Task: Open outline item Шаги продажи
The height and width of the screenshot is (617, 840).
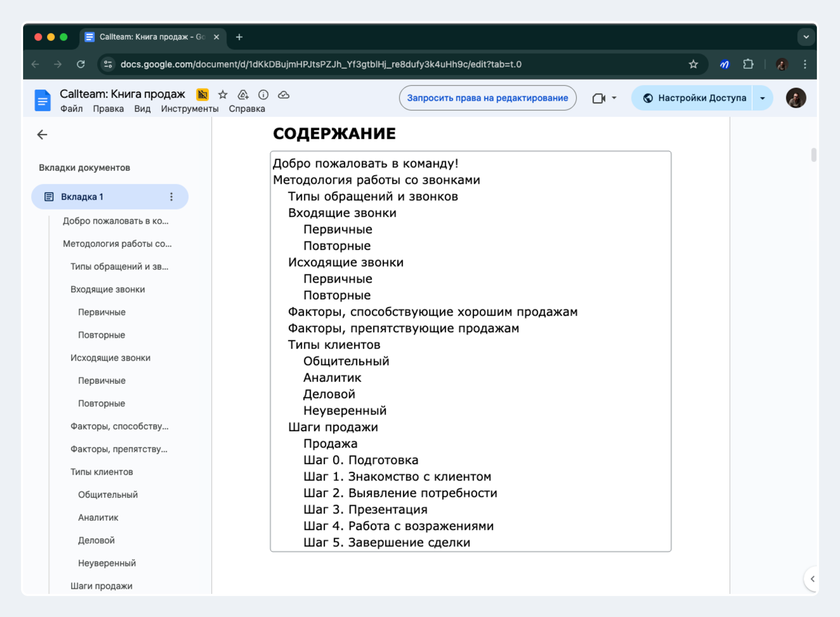Action: pyautogui.click(x=101, y=586)
